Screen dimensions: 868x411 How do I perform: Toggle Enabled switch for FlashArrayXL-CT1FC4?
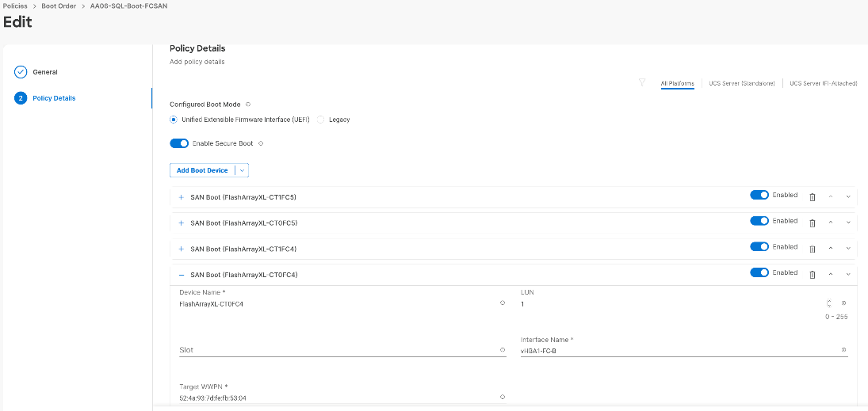[x=759, y=247]
